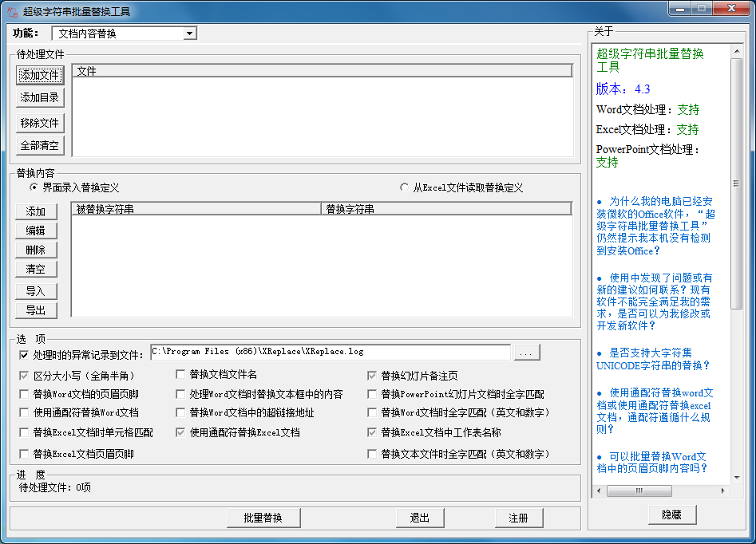This screenshot has height=544, width=756.
Task: Open the link 使用中发现了问题或有新的建议如何联系
Action: click(x=655, y=302)
